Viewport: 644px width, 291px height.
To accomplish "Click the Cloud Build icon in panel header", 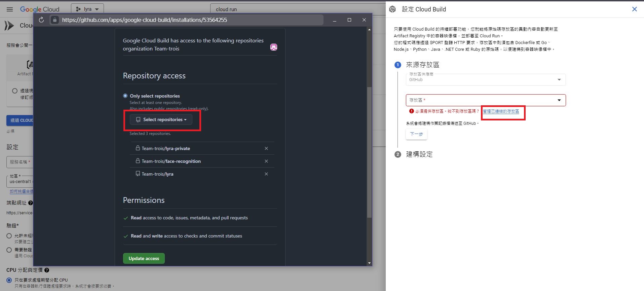I will coord(392,9).
